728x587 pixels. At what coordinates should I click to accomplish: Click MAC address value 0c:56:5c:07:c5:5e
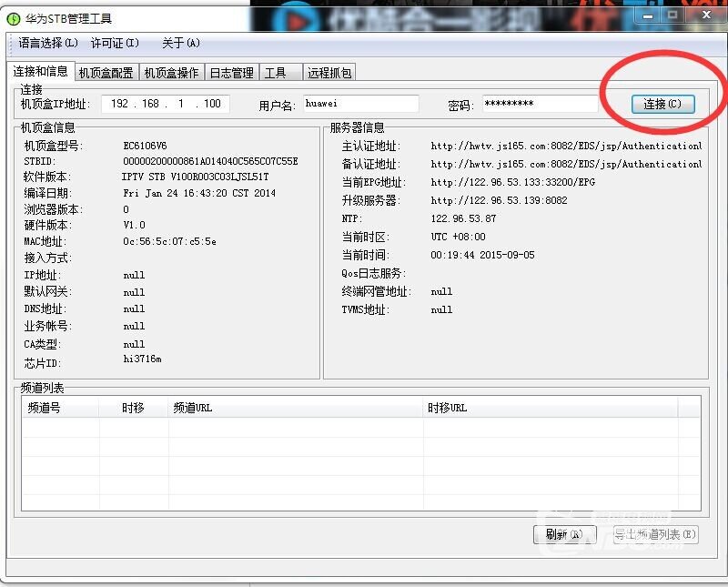169,241
